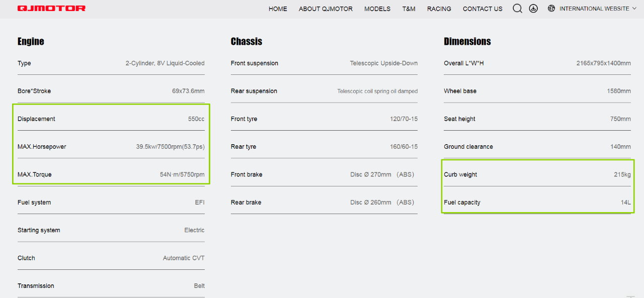Screen dimensions: 644x298
Task: Click the globe language icon
Action: click(x=551, y=9)
